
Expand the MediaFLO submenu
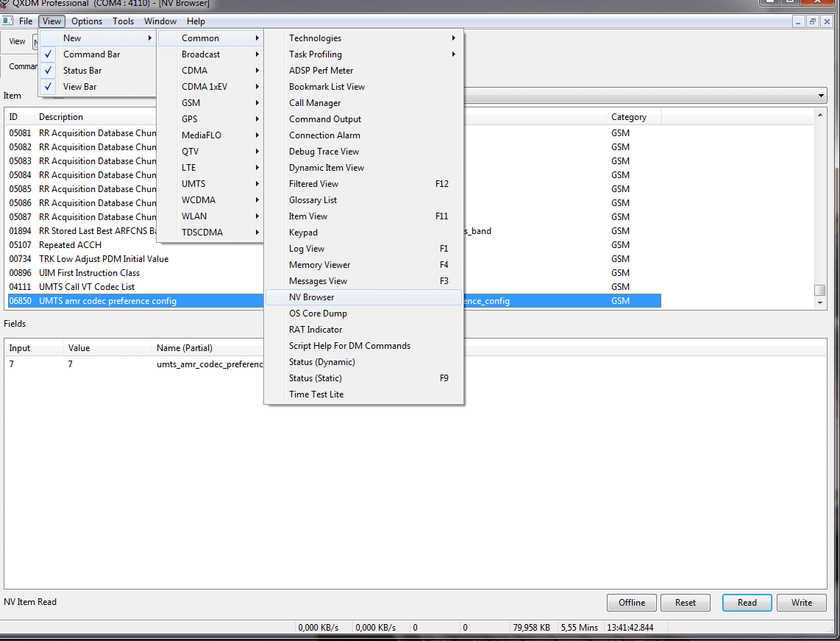coord(210,135)
